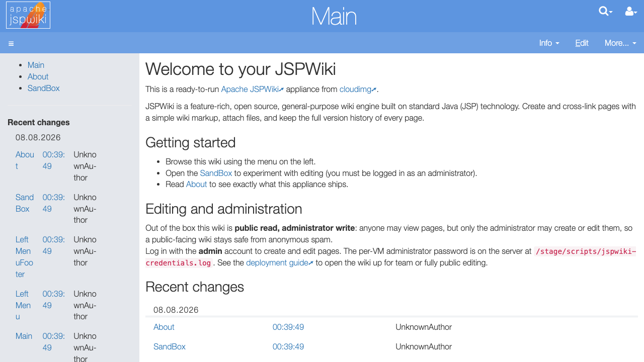Click the sidebar Main timestamp 00:39:49

coord(53,342)
